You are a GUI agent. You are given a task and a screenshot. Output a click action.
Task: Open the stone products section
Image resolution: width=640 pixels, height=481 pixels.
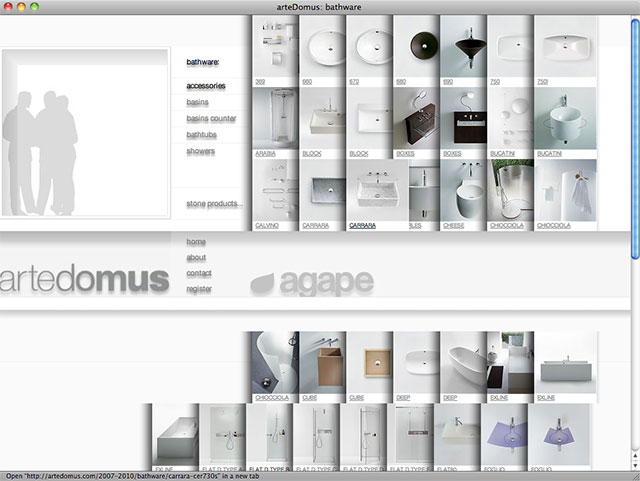tap(215, 203)
